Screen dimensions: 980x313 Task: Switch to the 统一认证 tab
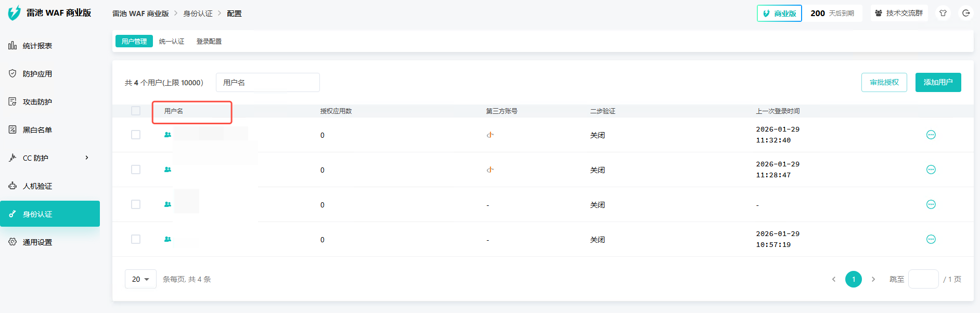tap(172, 42)
